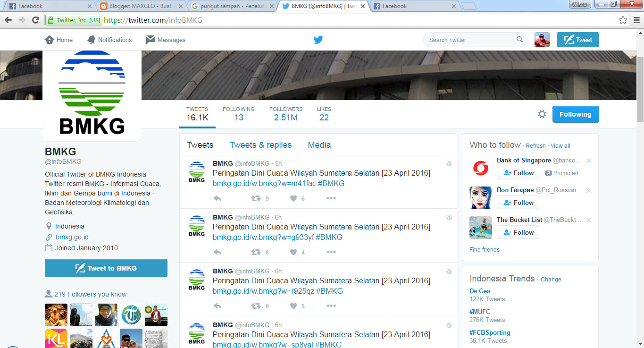Screen dimensions: 644x348
Task: Follow Bank of Singapore
Action: click(x=518, y=173)
